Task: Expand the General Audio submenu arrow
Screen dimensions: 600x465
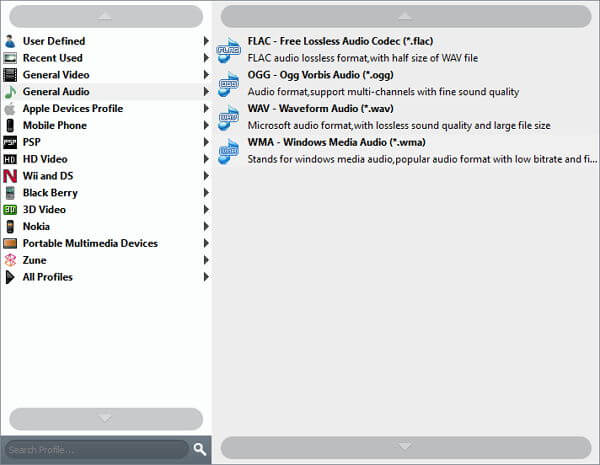Action: [x=206, y=91]
